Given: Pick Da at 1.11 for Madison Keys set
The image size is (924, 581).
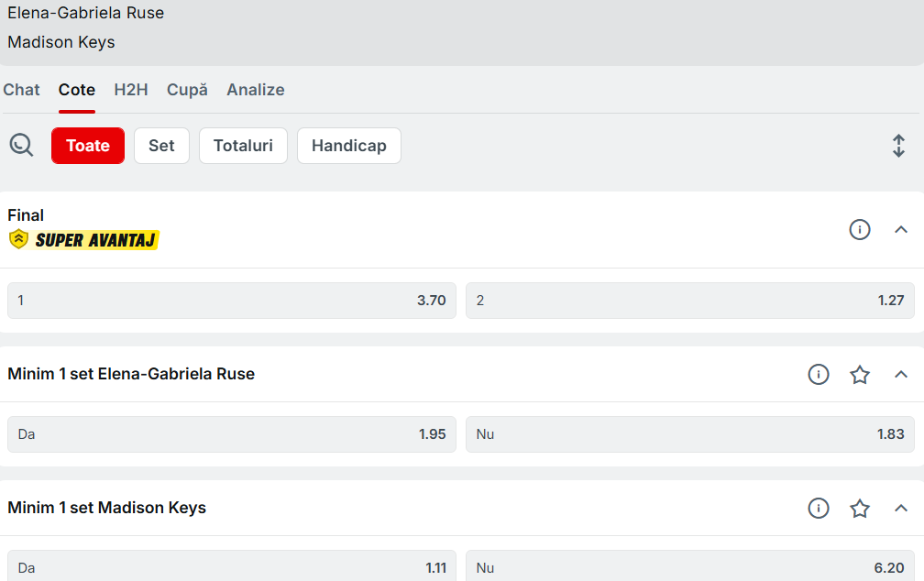Looking at the screenshot, I should pos(232,567).
